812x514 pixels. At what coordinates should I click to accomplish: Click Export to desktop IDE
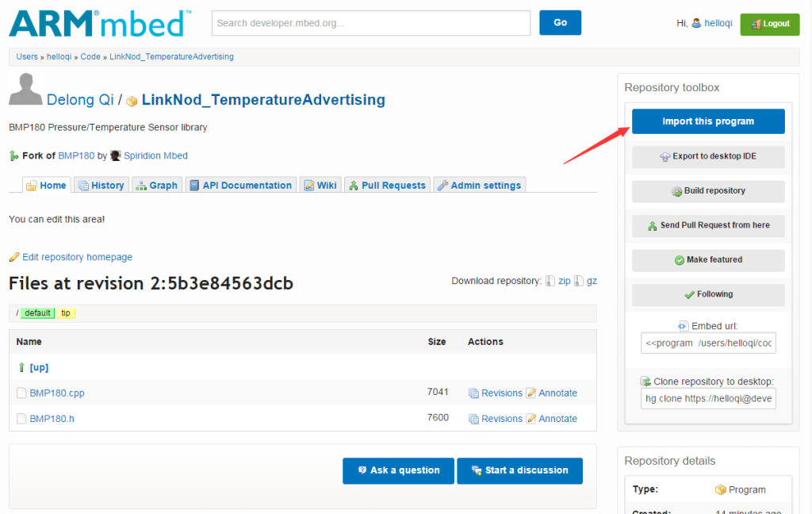[x=708, y=156]
